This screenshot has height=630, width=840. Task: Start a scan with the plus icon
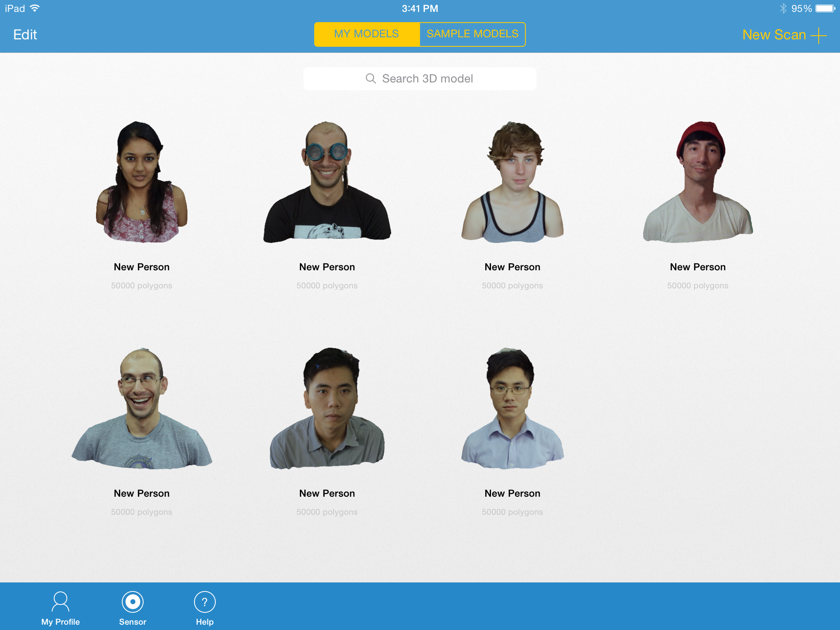[x=819, y=35]
